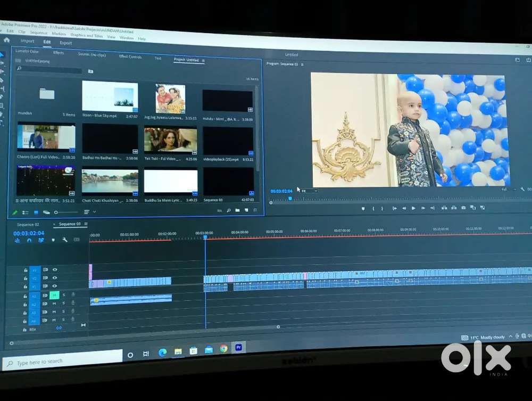Click the Home icon in the header bar

[x=6, y=39]
